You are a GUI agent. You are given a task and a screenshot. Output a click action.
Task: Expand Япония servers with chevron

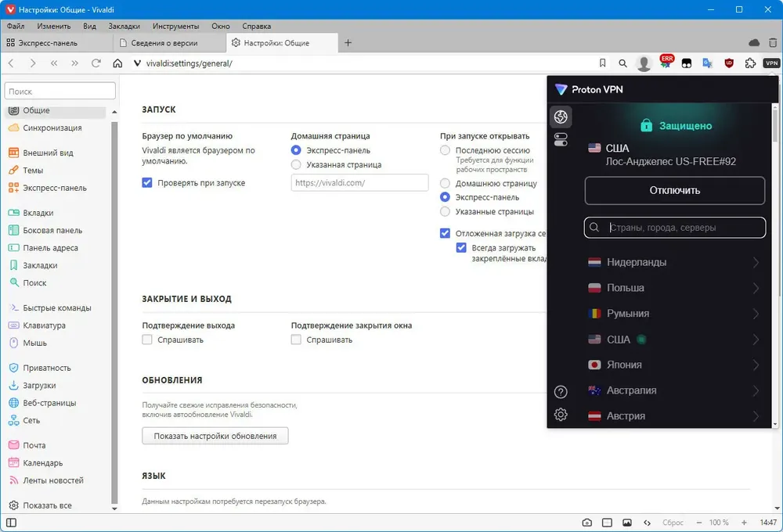(x=756, y=365)
